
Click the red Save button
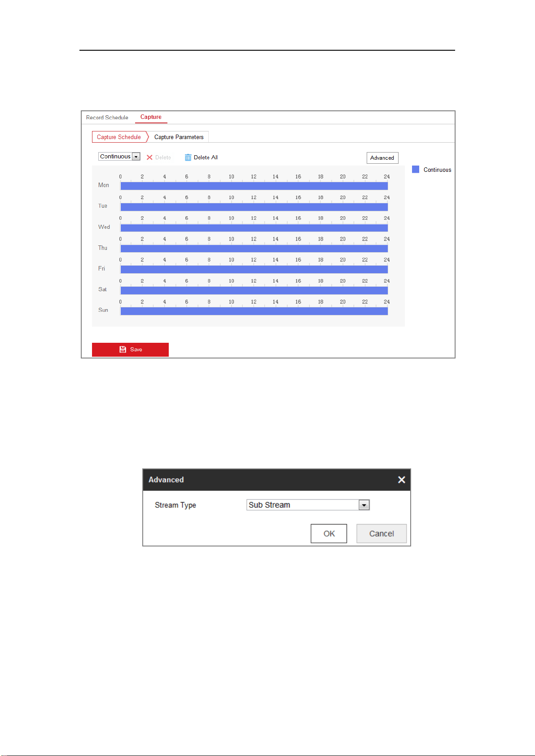pos(130,350)
